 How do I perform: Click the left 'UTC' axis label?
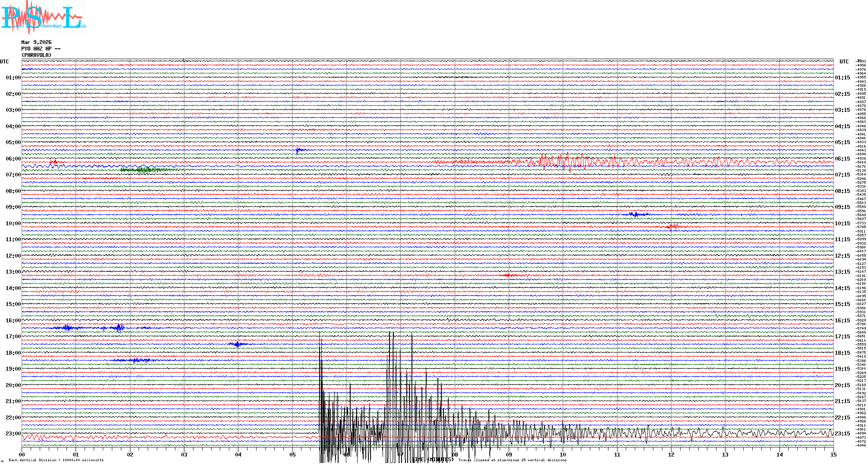coord(4,62)
